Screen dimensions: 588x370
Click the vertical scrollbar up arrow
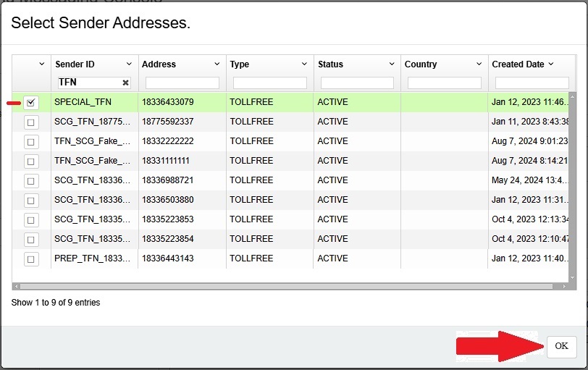tap(572, 97)
